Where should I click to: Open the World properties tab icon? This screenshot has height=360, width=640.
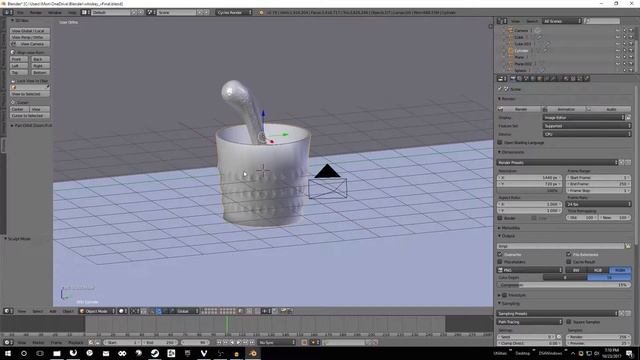tap(533, 78)
